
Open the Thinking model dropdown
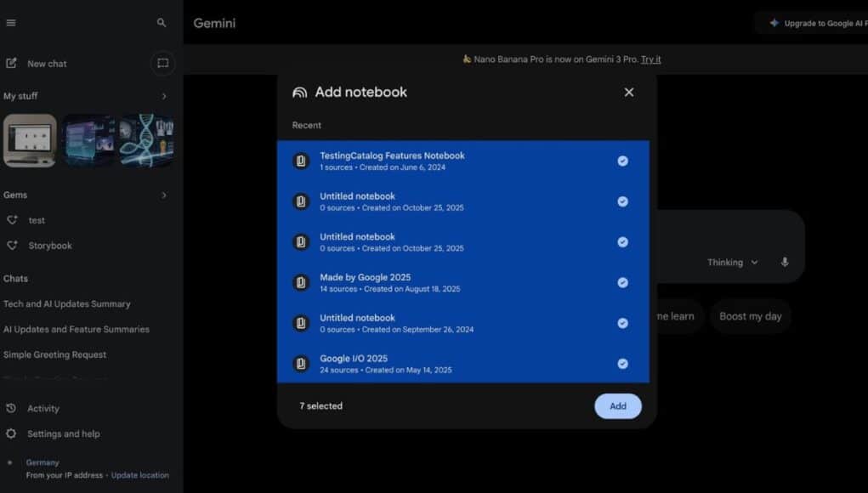point(732,262)
